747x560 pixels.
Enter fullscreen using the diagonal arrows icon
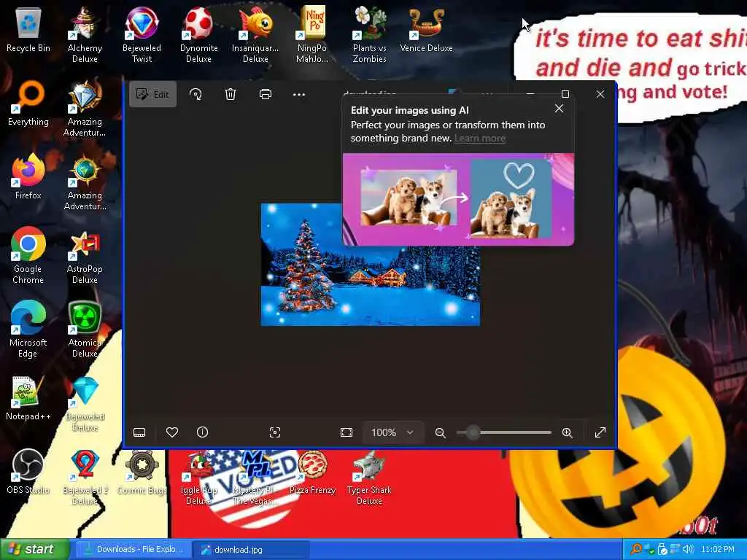pyautogui.click(x=600, y=432)
